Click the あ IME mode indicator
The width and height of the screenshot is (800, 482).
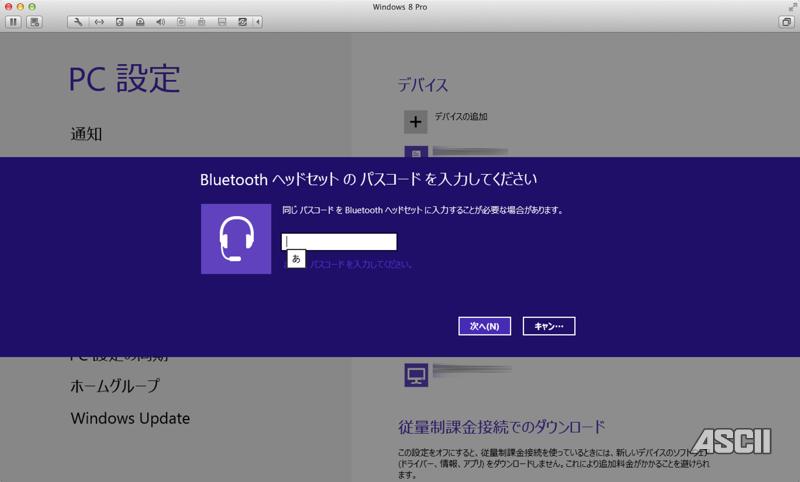click(296, 259)
